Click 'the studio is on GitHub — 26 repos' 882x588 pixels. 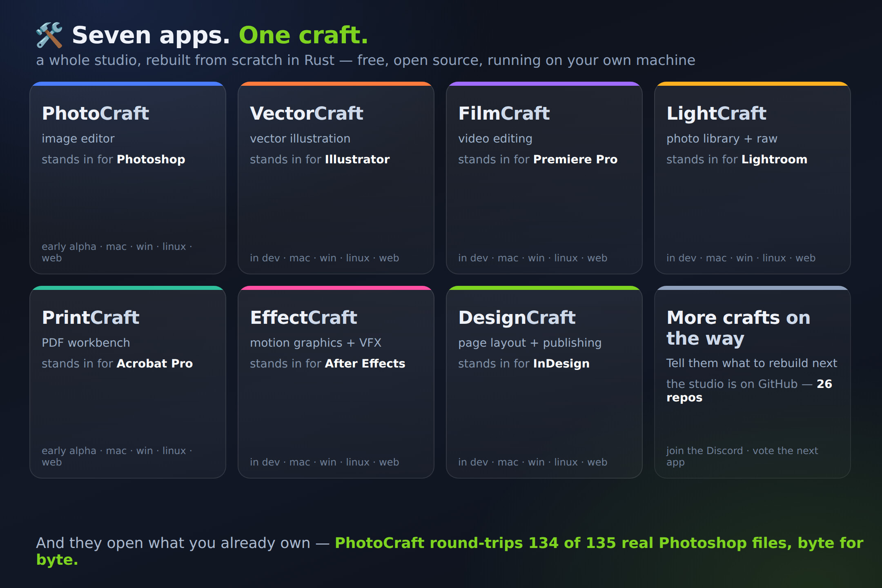point(749,390)
